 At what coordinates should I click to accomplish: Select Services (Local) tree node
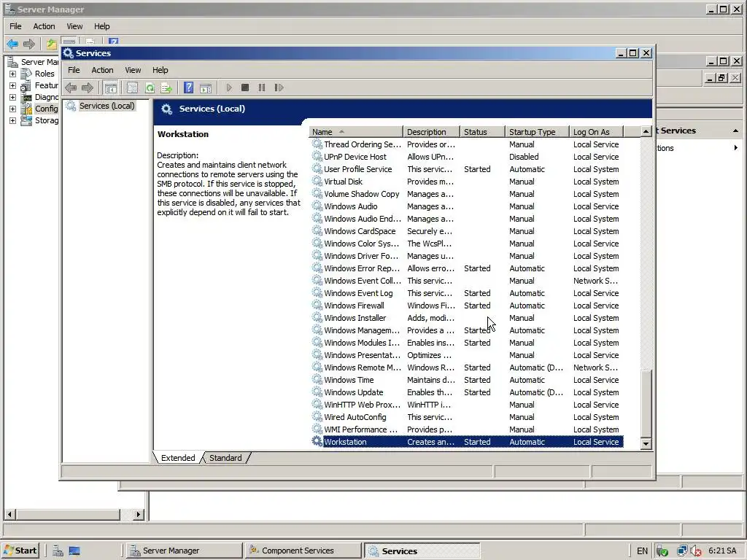click(x=107, y=106)
